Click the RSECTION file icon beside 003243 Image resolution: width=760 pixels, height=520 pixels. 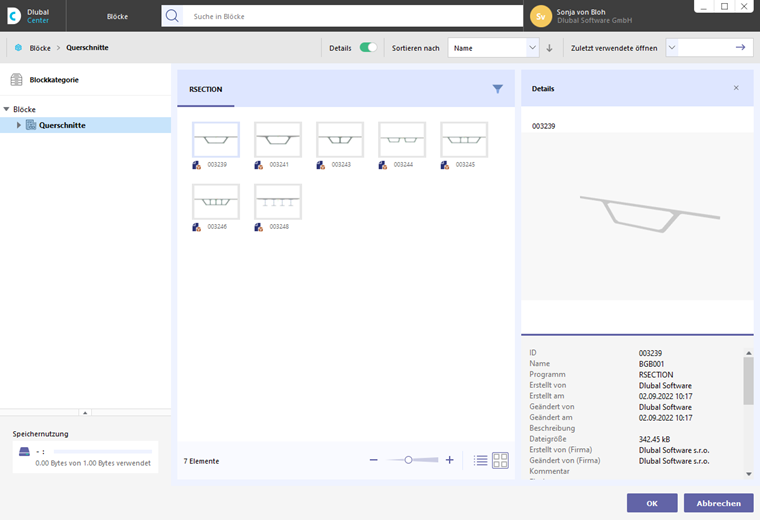321,165
